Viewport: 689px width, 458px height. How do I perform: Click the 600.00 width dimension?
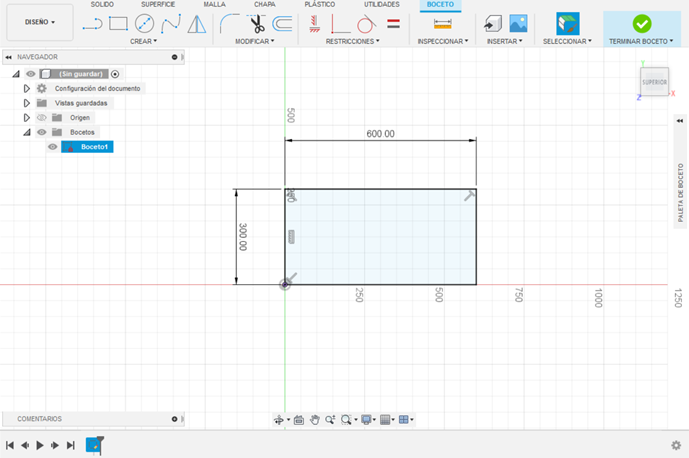381,134
